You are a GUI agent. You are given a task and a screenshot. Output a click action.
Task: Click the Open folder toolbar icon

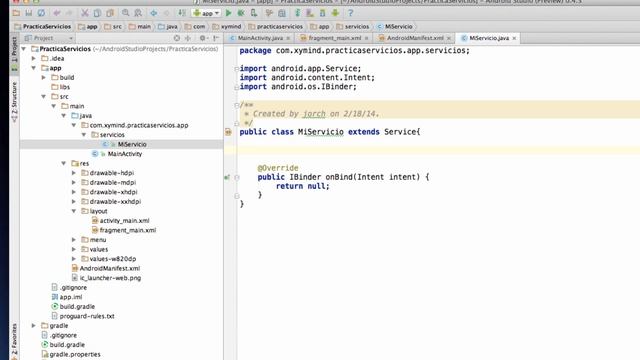coord(16,13)
